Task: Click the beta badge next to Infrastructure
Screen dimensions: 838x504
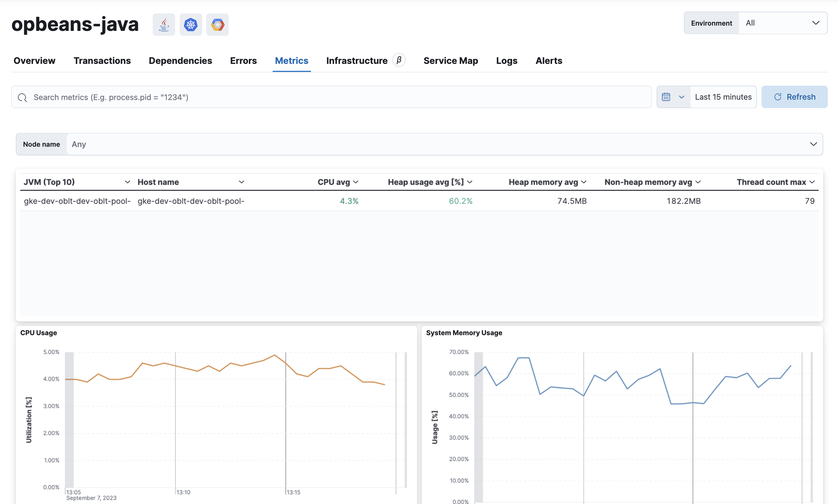Action: [399, 60]
